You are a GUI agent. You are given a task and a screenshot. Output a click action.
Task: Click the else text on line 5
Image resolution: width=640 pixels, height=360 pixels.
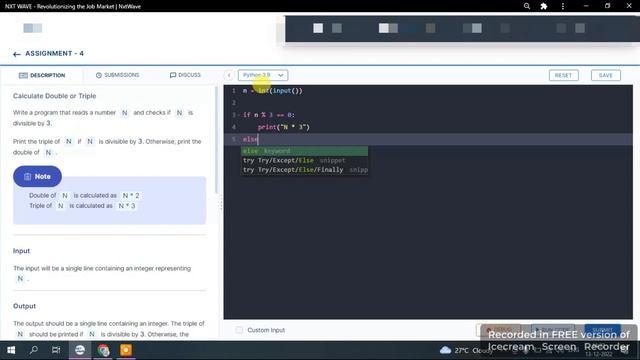[x=250, y=139]
